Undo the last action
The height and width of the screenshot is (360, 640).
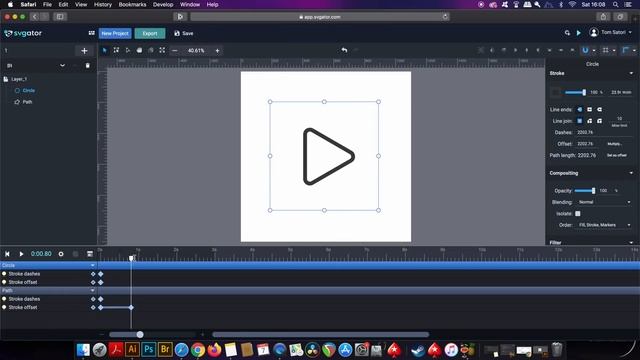tap(344, 50)
